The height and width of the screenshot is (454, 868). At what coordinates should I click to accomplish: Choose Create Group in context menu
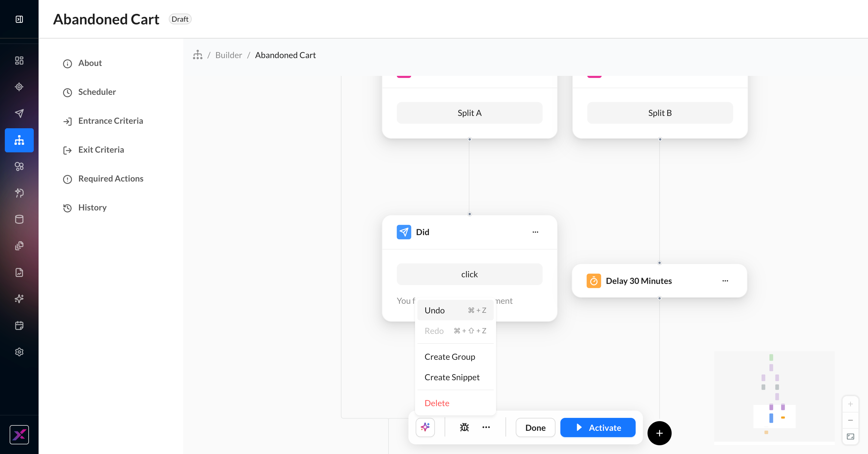(x=455, y=357)
